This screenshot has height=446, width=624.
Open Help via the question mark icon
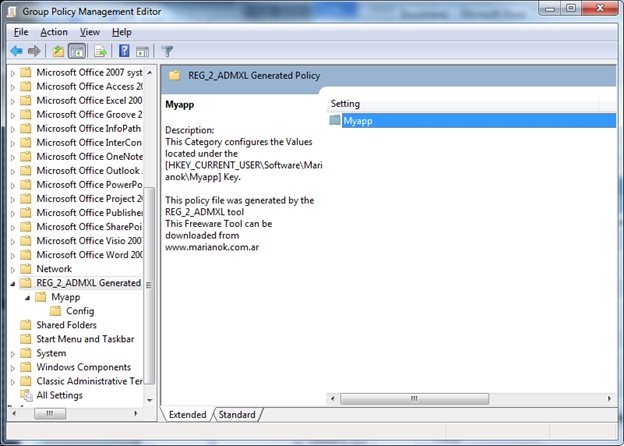124,51
